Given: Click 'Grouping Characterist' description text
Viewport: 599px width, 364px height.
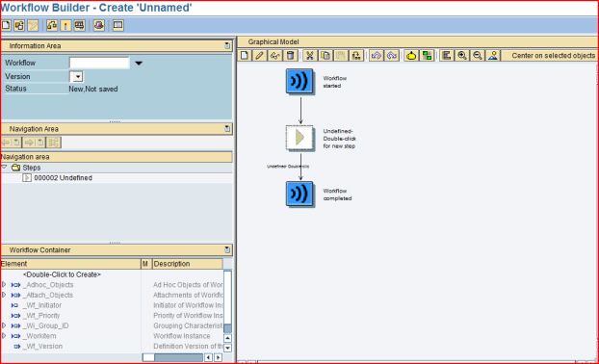Looking at the screenshot, I should (x=188, y=325).
